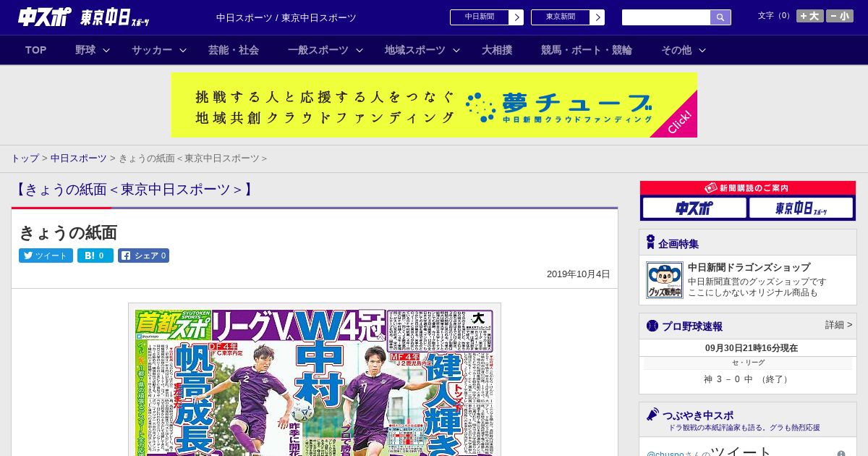
Task: Click the baseball icon beside プロ野球速報
Action: pos(652,326)
